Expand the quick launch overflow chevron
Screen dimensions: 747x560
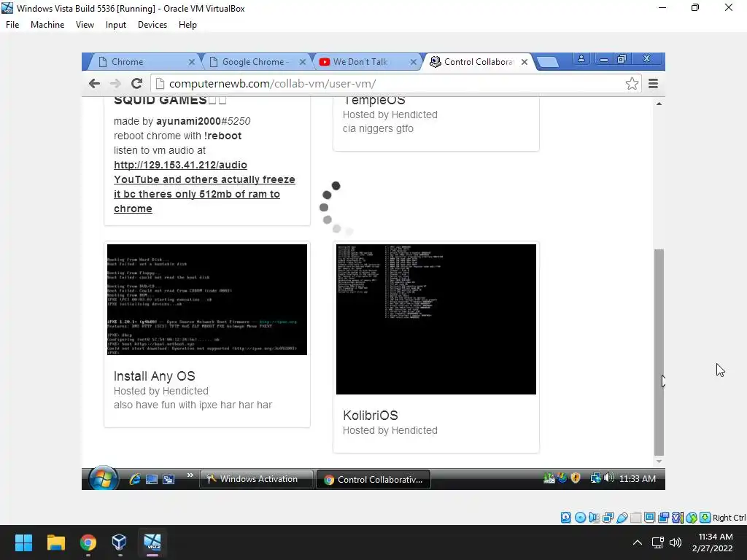click(x=190, y=475)
